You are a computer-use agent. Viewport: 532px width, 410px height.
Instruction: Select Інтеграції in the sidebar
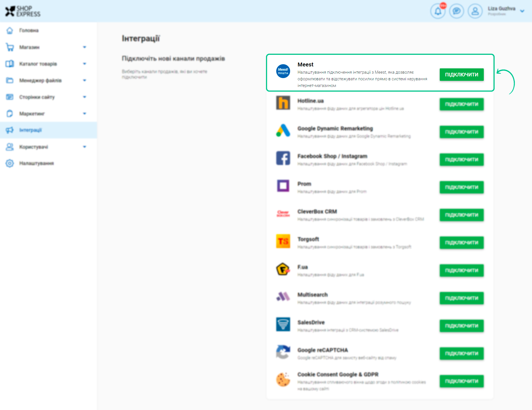tap(30, 130)
